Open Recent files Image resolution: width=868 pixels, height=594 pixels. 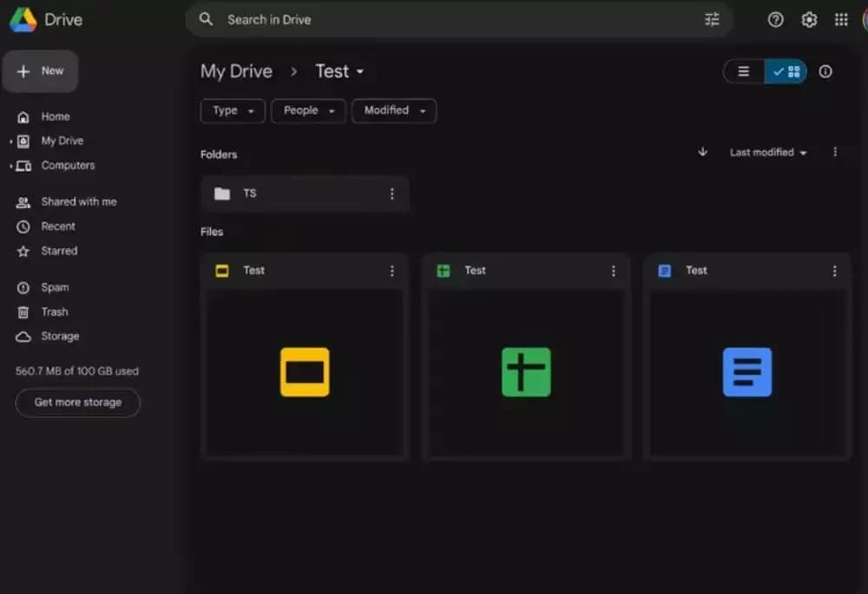click(x=57, y=227)
